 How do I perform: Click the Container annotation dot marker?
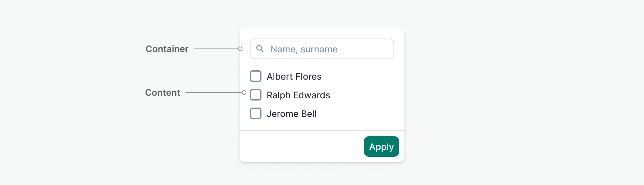[240, 49]
